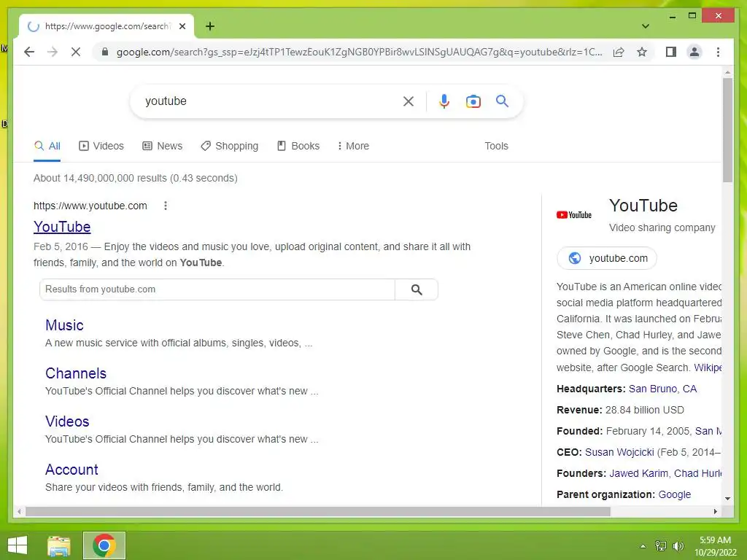Open the Videos sitelink under YouTube
The width and height of the screenshot is (747, 560).
67,421
